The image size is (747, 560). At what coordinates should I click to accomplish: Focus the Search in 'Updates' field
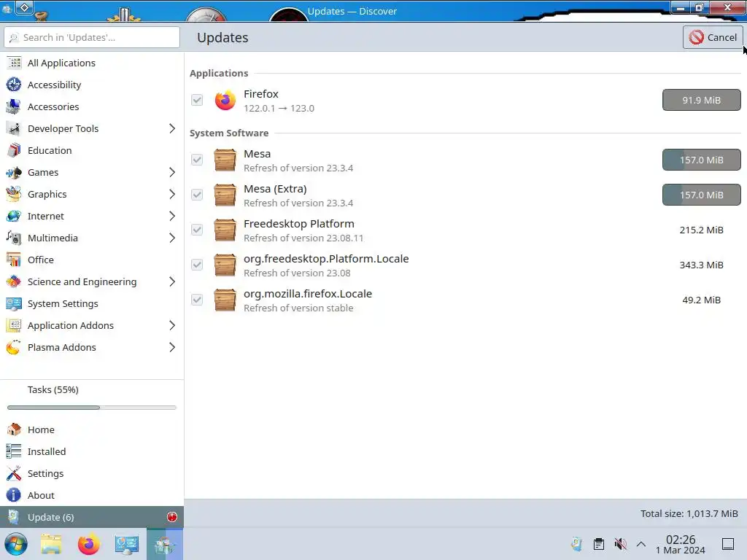click(92, 37)
